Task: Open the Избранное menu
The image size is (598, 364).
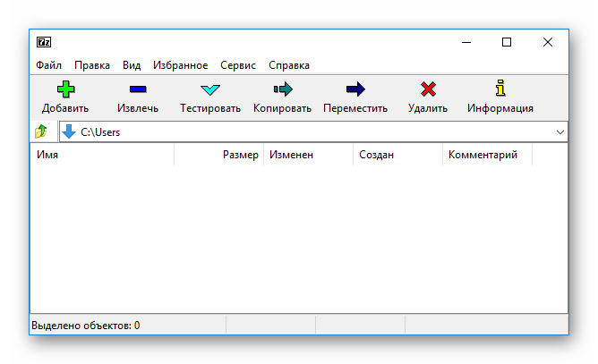Action: point(181,65)
